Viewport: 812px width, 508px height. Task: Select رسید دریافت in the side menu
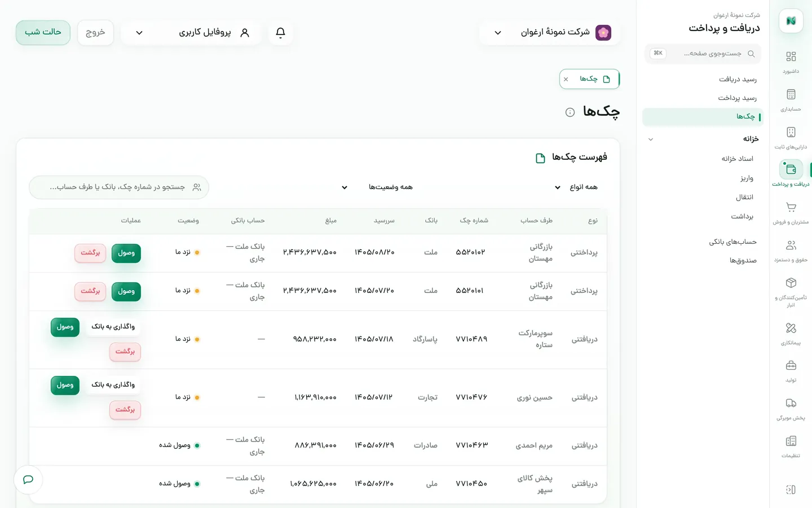pos(738,79)
